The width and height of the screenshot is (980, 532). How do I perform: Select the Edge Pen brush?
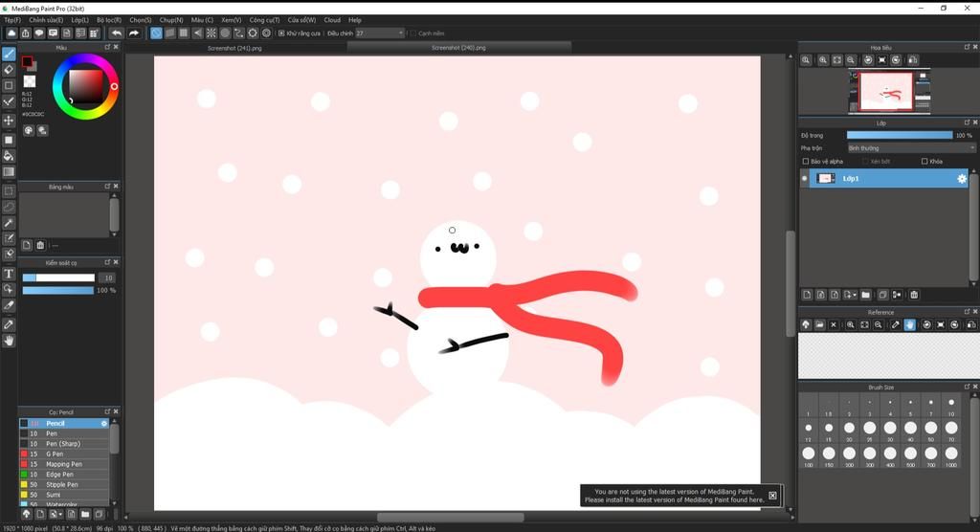click(x=64, y=475)
